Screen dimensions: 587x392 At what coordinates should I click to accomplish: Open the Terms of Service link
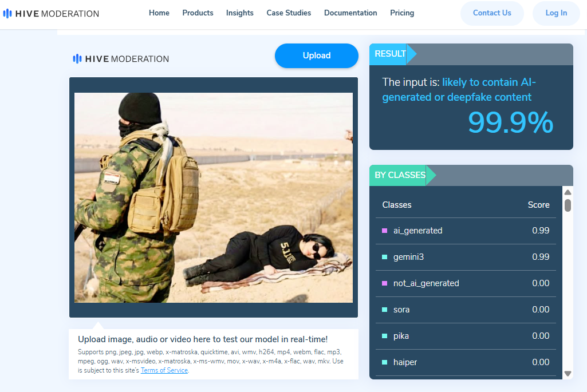[x=164, y=370]
